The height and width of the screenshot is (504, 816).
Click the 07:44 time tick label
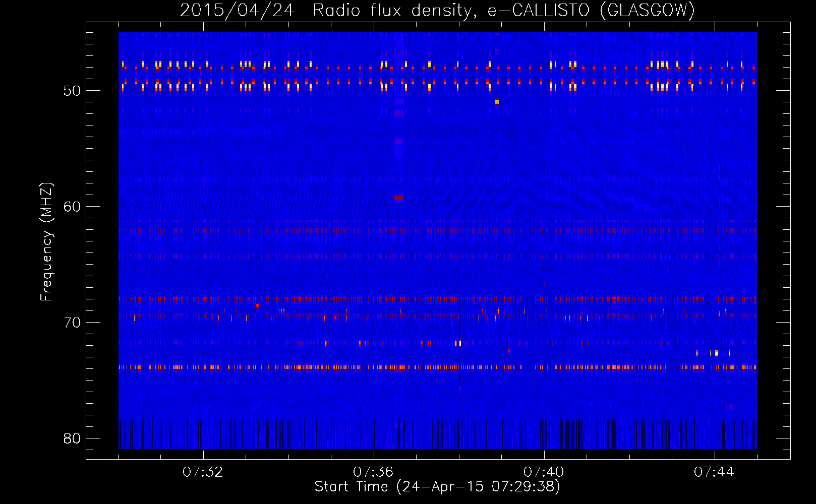714,472
